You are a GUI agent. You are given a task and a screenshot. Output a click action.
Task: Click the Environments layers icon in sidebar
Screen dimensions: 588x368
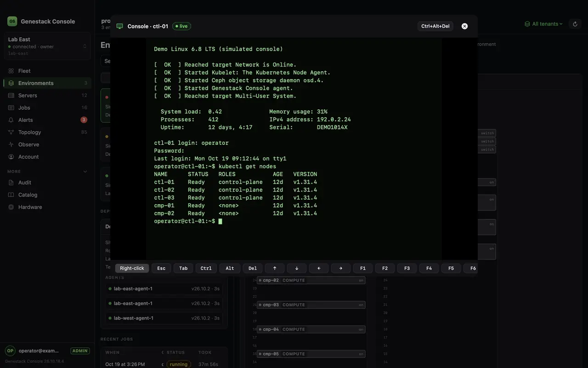[11, 83]
